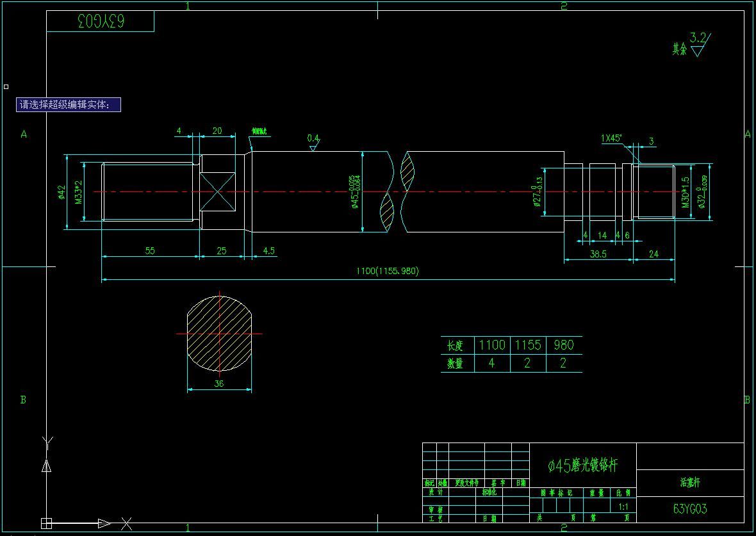Click the hatched circular cross-section view
Image resolution: width=756 pixels, height=536 pixels.
[x=219, y=334]
